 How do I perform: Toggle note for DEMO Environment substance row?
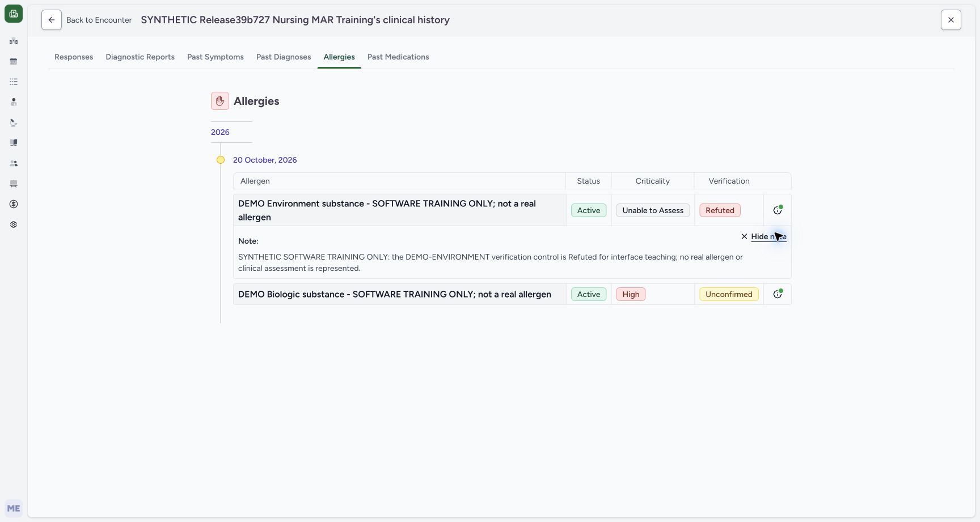(778, 210)
